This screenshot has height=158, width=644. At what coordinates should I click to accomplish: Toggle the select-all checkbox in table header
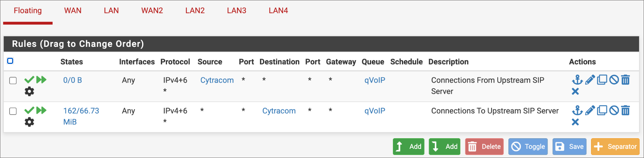(x=10, y=61)
